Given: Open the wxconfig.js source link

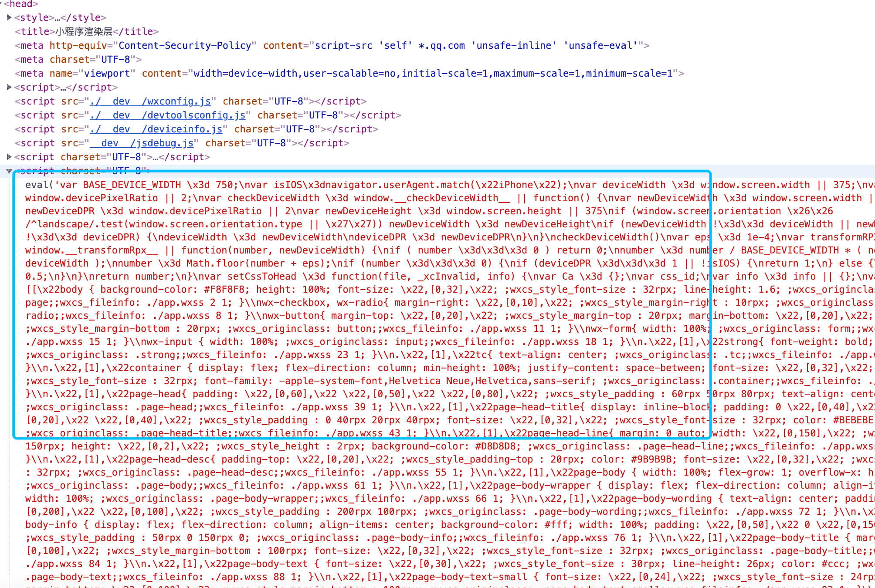Looking at the screenshot, I should pos(150,101).
